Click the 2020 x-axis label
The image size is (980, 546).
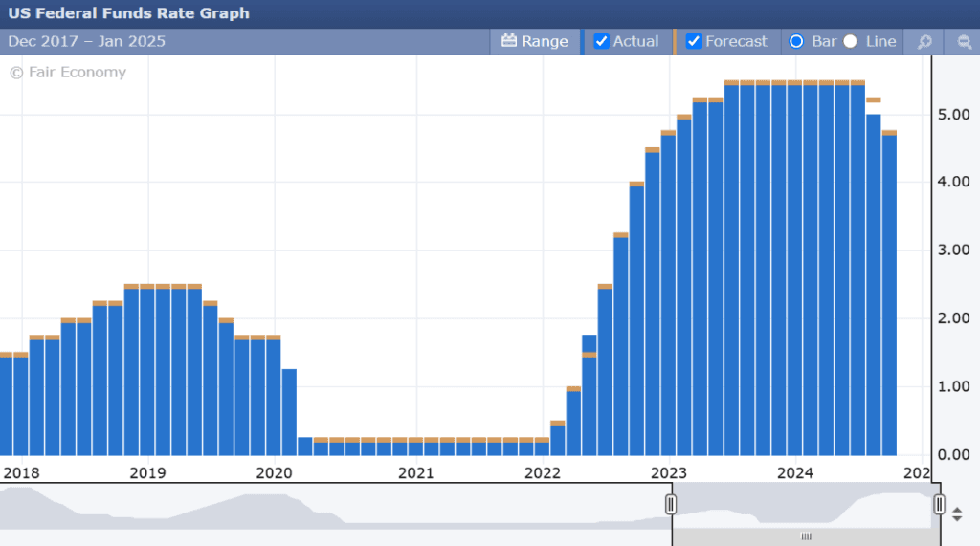(274, 473)
